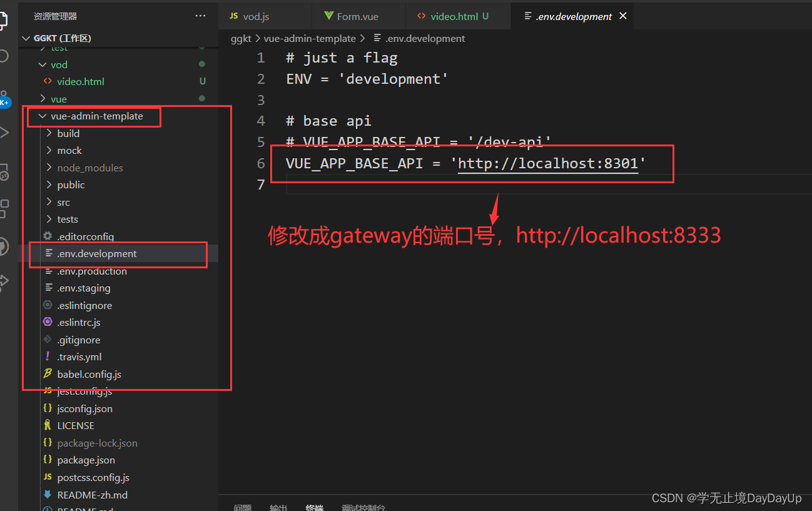The height and width of the screenshot is (511, 812).
Task: Click line number 3 in the gutter
Action: click(261, 100)
